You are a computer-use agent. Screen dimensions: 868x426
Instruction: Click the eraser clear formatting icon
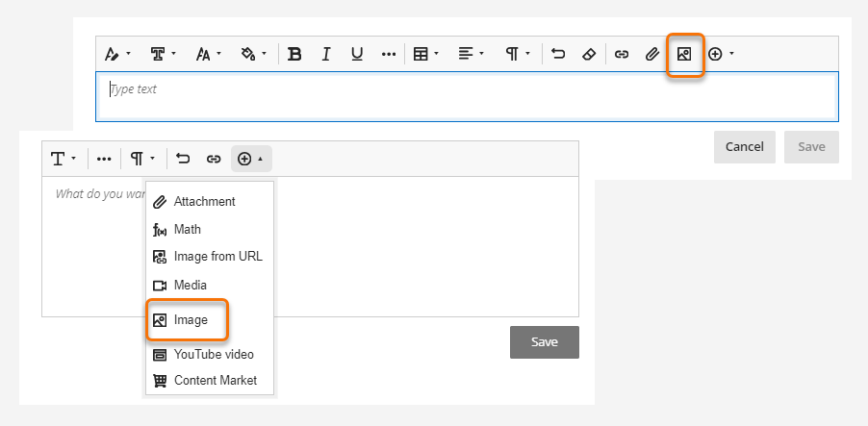[x=590, y=54]
